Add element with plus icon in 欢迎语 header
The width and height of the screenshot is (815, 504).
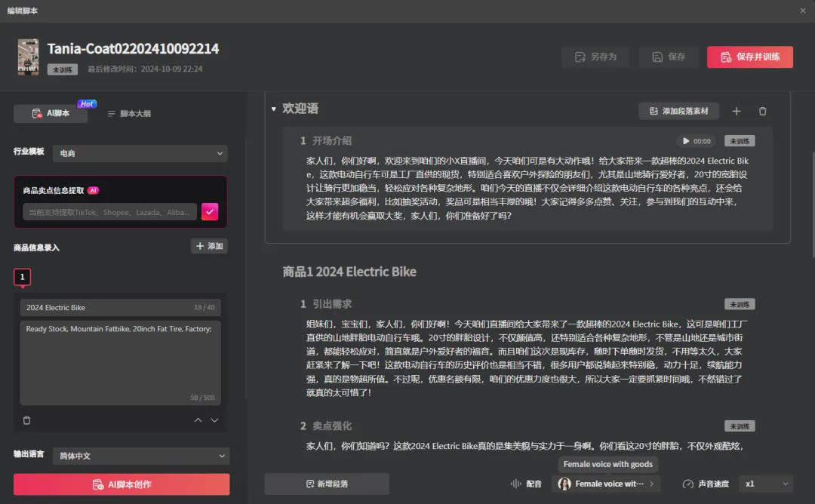tap(737, 111)
